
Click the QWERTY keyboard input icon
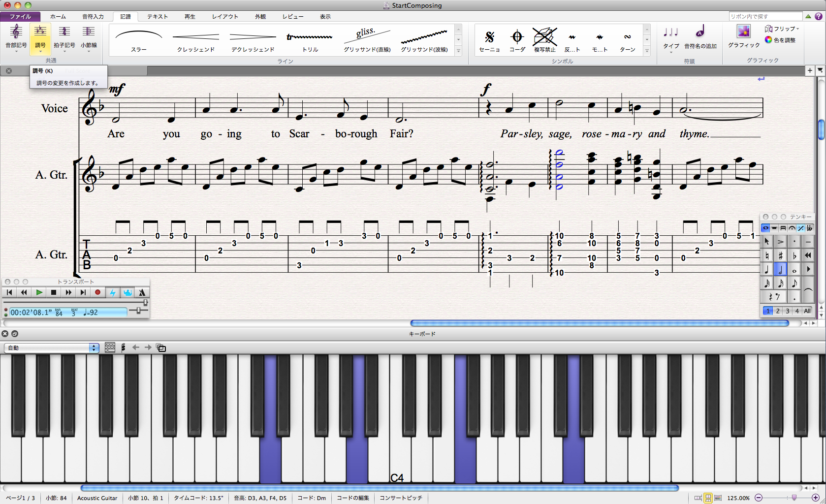click(x=110, y=347)
